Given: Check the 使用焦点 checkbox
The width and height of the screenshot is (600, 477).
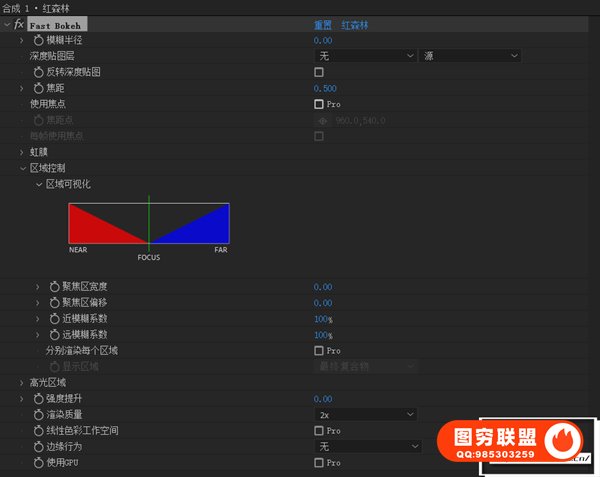Looking at the screenshot, I should pyautogui.click(x=319, y=104).
